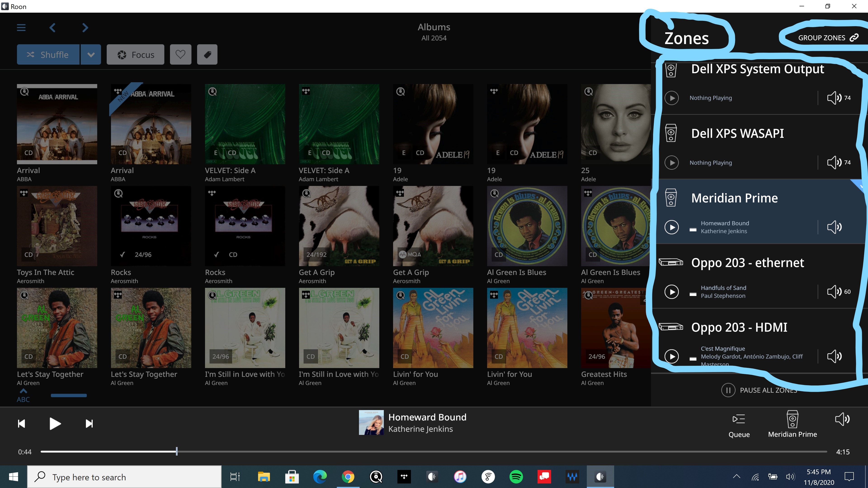Open the Focus filter

[135, 54]
